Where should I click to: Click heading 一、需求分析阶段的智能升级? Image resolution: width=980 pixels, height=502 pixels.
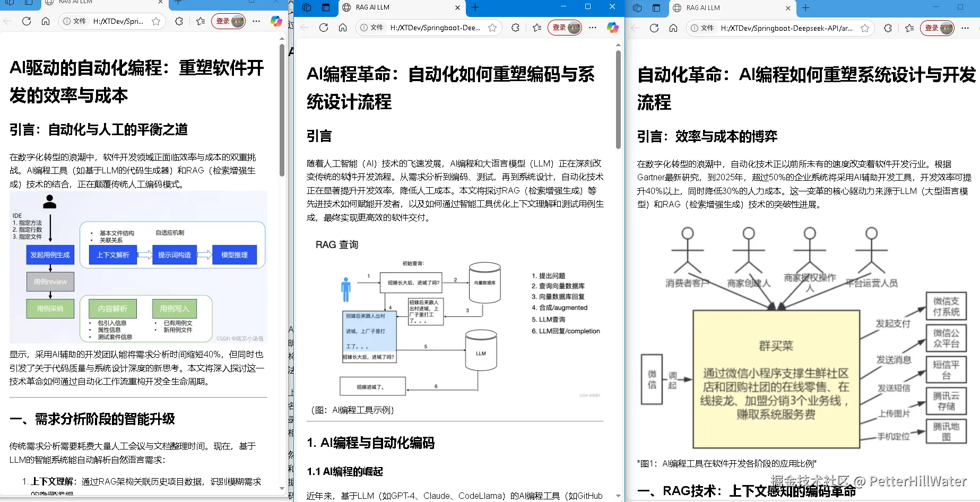click(x=92, y=419)
